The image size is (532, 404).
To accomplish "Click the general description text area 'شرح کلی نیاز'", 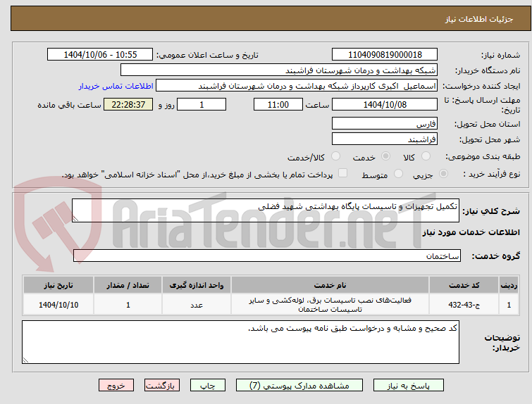I will tap(266, 210).
